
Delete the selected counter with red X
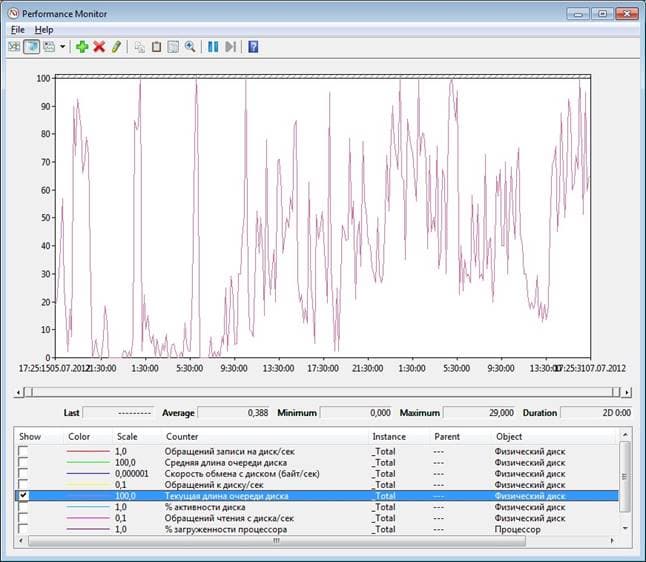[x=99, y=47]
